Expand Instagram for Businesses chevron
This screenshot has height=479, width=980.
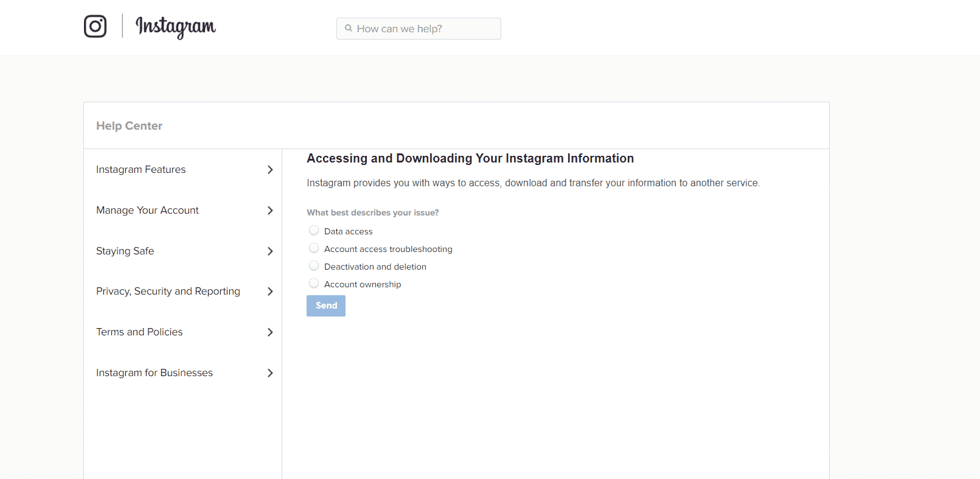point(270,373)
